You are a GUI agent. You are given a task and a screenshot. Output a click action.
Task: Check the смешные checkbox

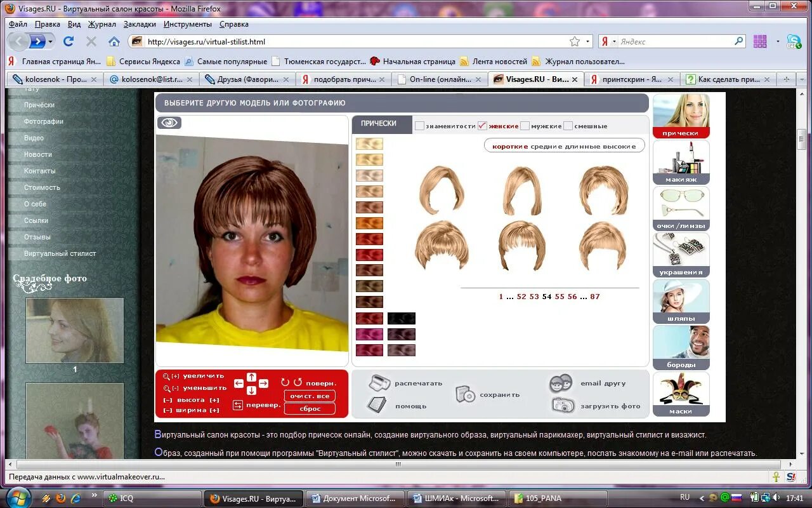click(568, 126)
